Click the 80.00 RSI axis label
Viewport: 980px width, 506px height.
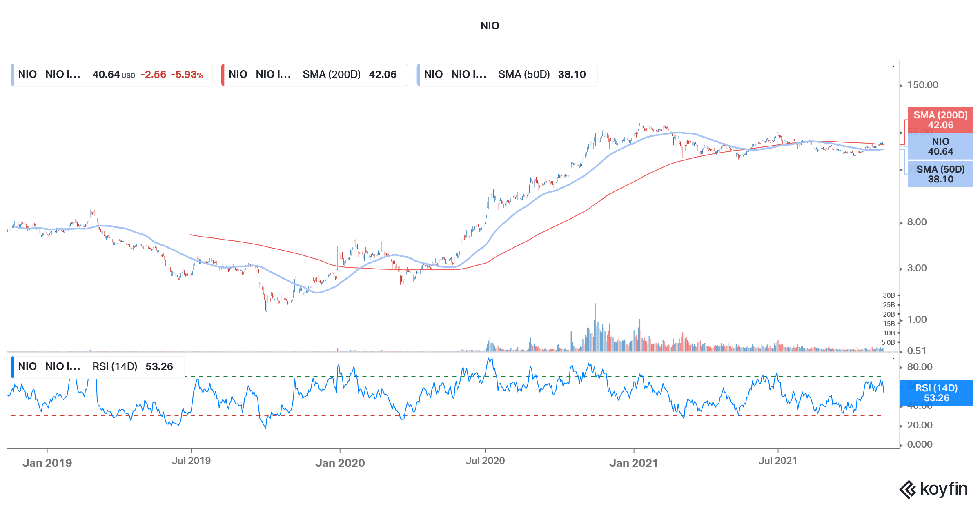click(920, 367)
